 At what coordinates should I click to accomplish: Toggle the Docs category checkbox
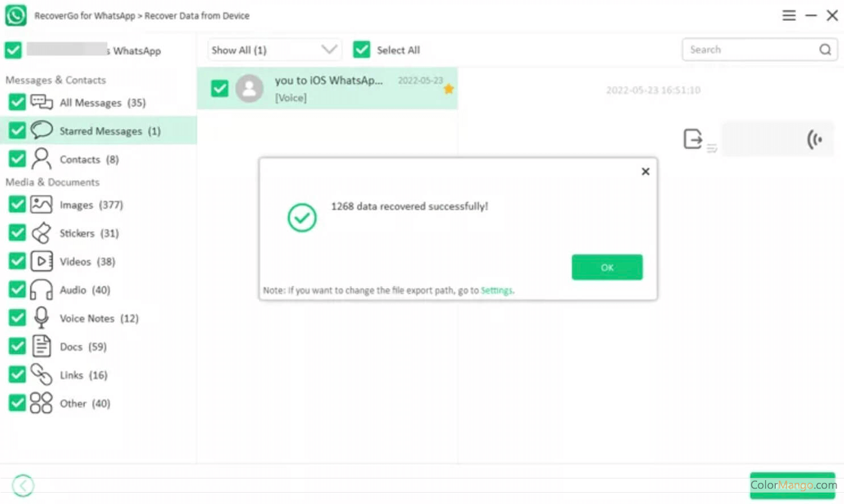coord(17,346)
